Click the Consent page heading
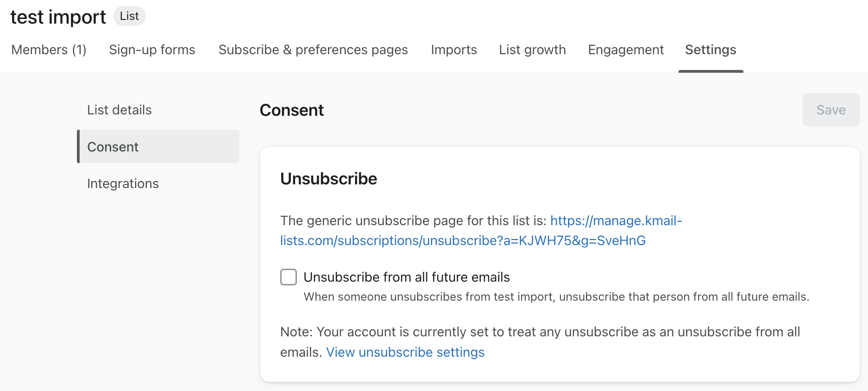The height and width of the screenshot is (391, 868). (x=292, y=110)
